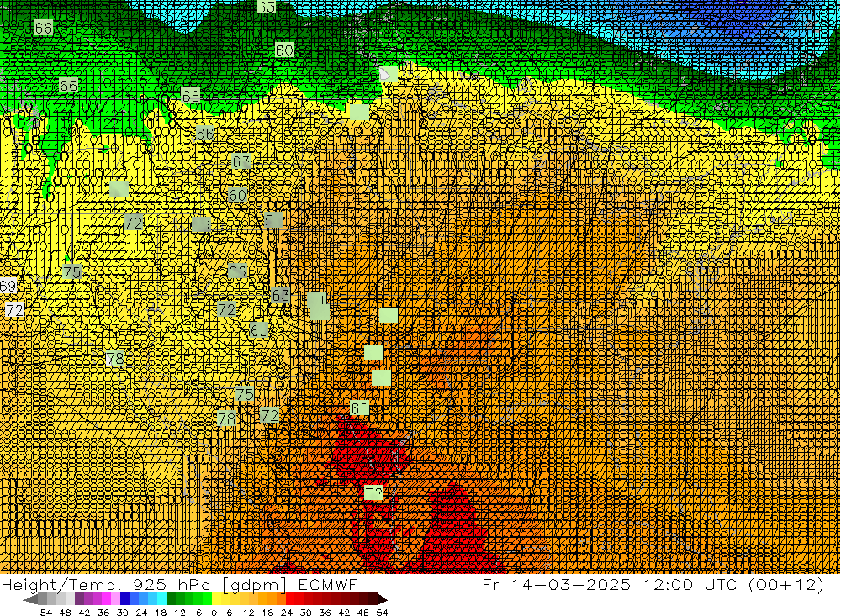Click the cyan legend swatch next to dark green
The height and width of the screenshot is (616, 841).
click(161, 599)
